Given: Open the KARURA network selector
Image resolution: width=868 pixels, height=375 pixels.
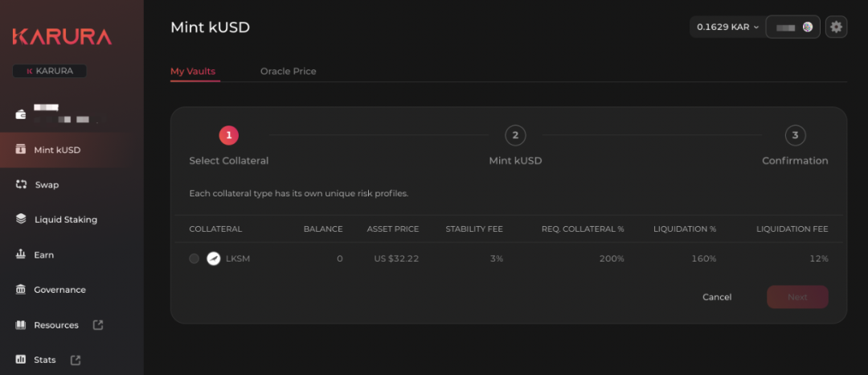Looking at the screenshot, I should click(50, 71).
